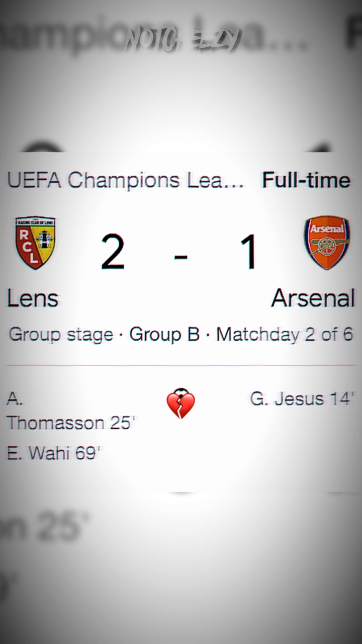Click the Arsenal club crest
Viewport: 362px width, 644px height.
(327, 243)
